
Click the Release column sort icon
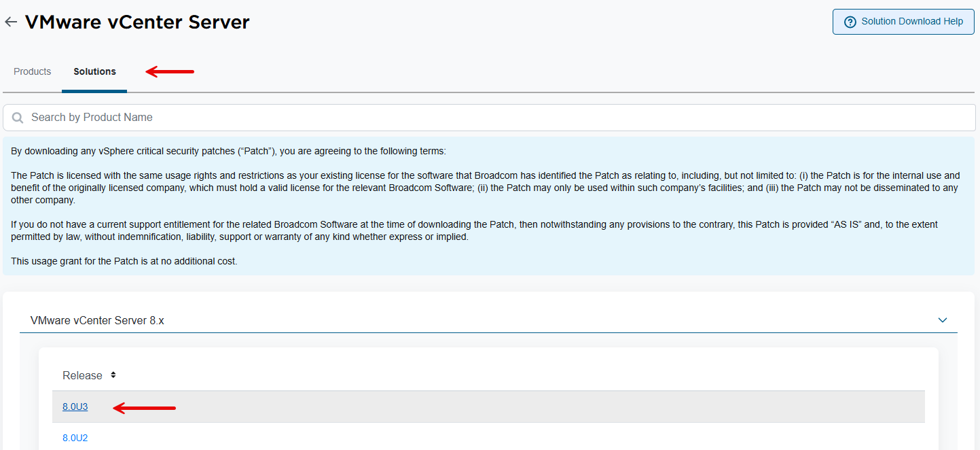(113, 375)
